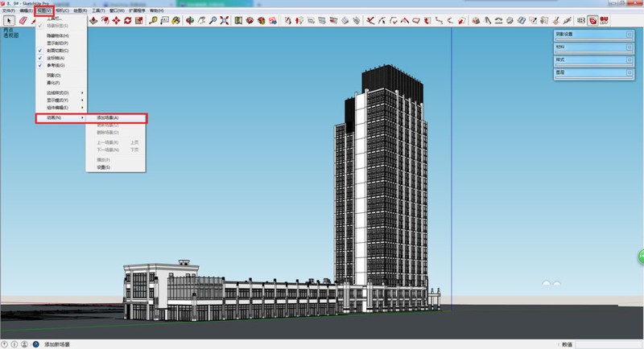
Task: Expand the 阴影设置 tray panel
Action: (x=592, y=35)
